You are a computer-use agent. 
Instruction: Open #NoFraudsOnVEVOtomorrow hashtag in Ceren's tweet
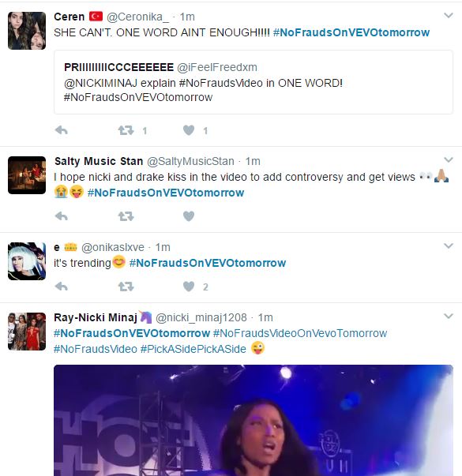tap(351, 32)
